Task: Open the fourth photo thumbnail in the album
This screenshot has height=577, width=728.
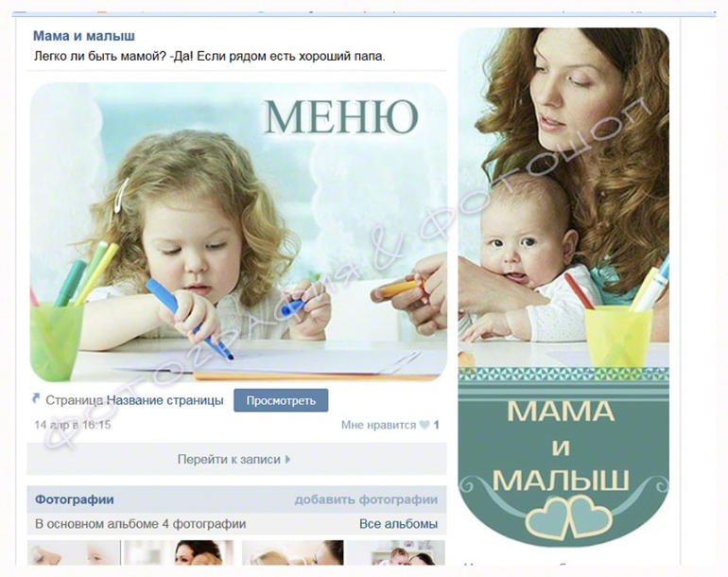Action: click(x=396, y=552)
